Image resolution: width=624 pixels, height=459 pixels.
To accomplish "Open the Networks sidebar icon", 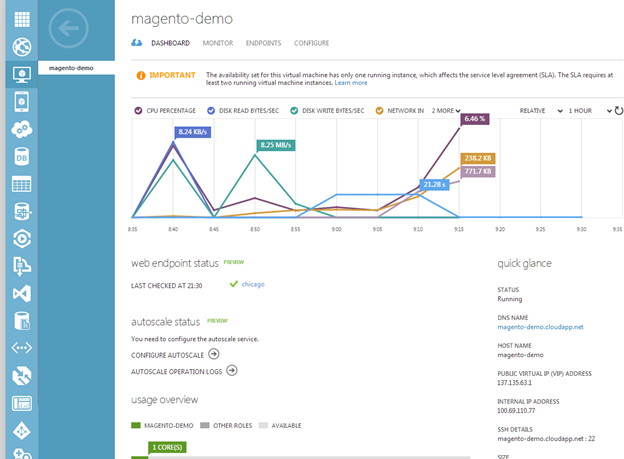I will pyautogui.click(x=19, y=348).
